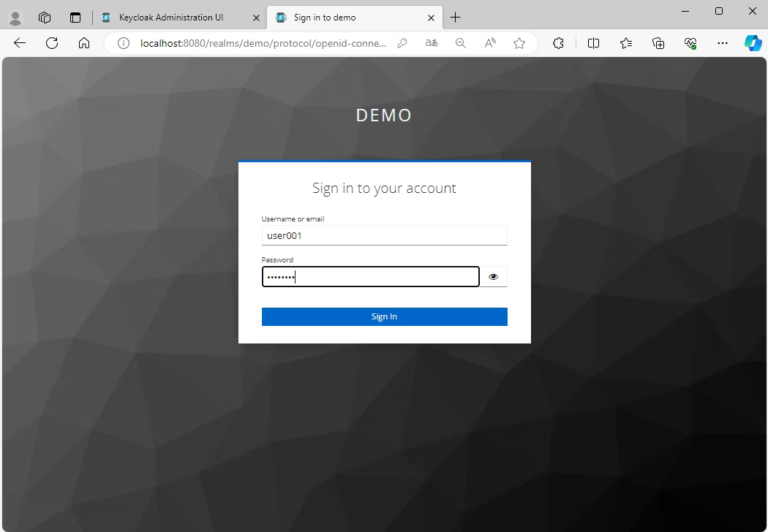Open a new browser tab
Image resolution: width=768 pixels, height=532 pixels.
click(x=455, y=18)
